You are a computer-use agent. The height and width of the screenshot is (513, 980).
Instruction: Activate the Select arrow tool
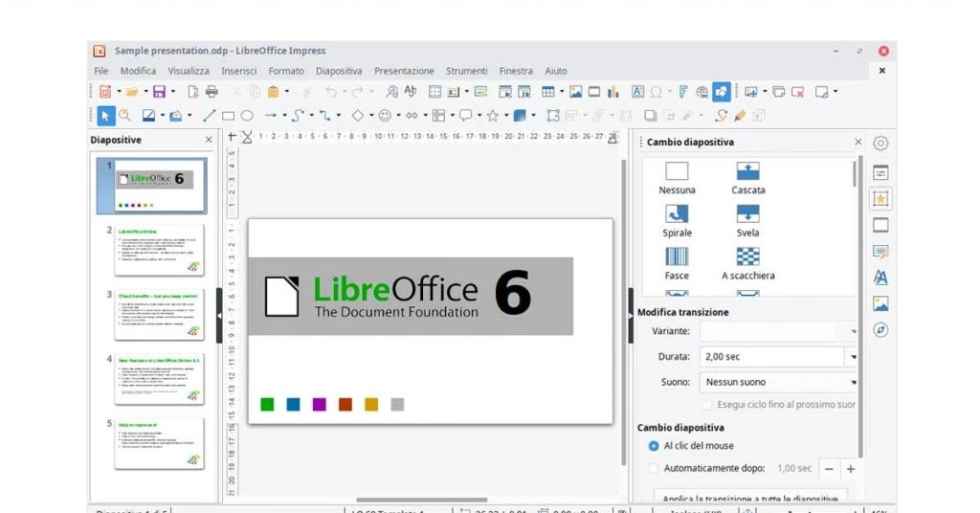point(105,116)
